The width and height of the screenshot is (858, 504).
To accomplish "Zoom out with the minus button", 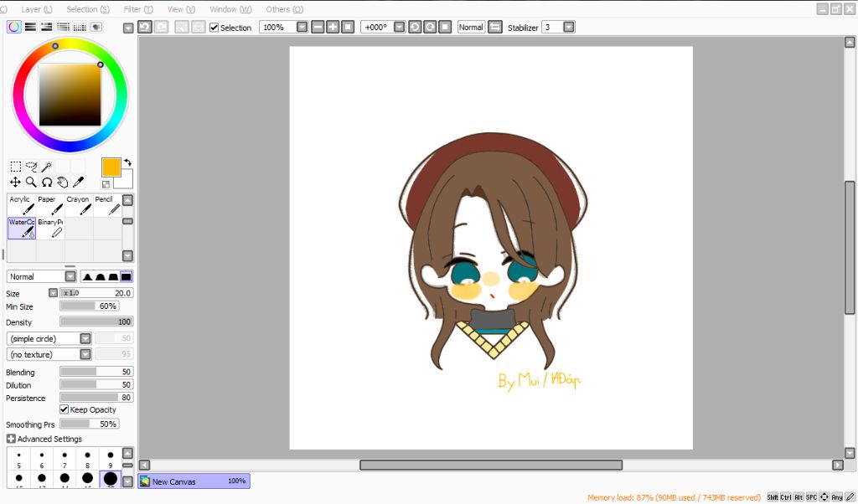I will click(318, 27).
